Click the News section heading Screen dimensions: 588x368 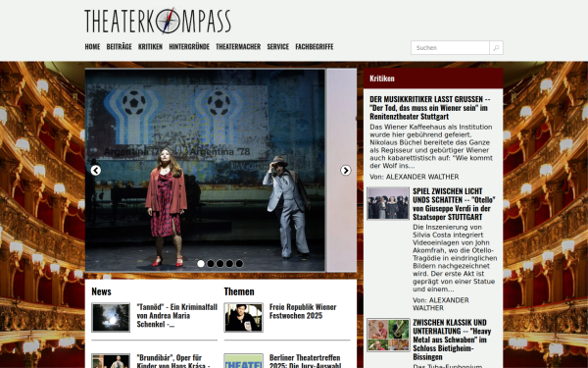click(101, 291)
